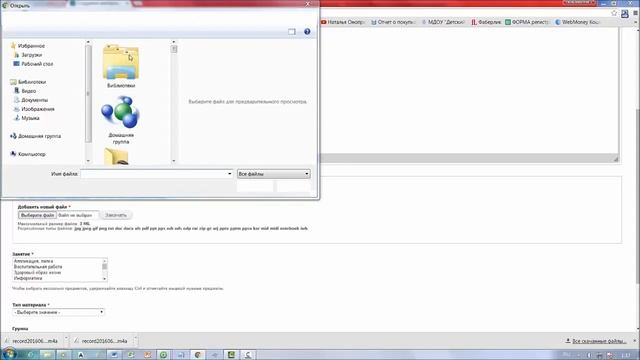Toggle the preview pane icon in dialog
Image resolution: width=640 pixels, height=360 pixels.
tap(292, 31)
